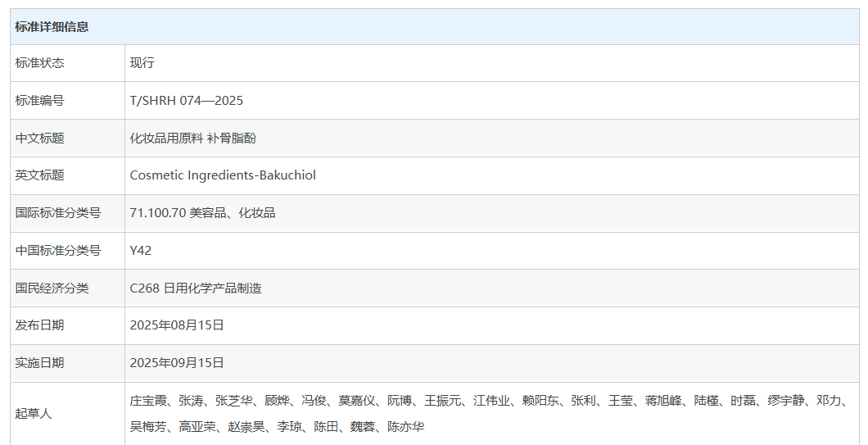The width and height of the screenshot is (868, 445).
Task: Click the 中文标题 row label
Action: tap(39, 138)
